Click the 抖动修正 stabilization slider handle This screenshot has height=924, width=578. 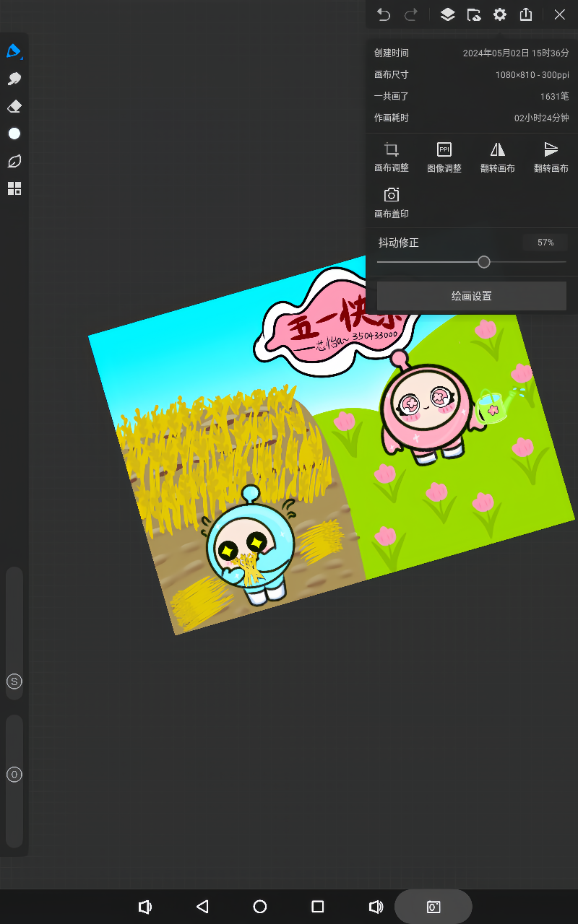coord(484,262)
